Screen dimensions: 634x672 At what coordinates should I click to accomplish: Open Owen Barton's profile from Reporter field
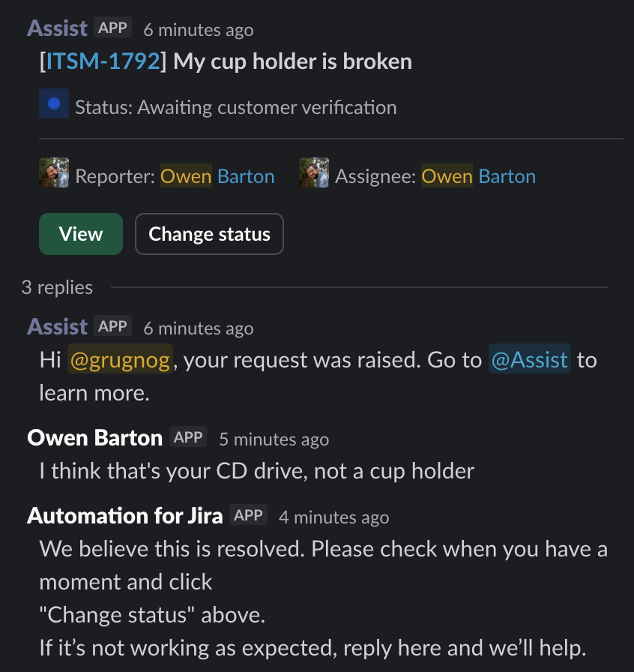point(217,175)
